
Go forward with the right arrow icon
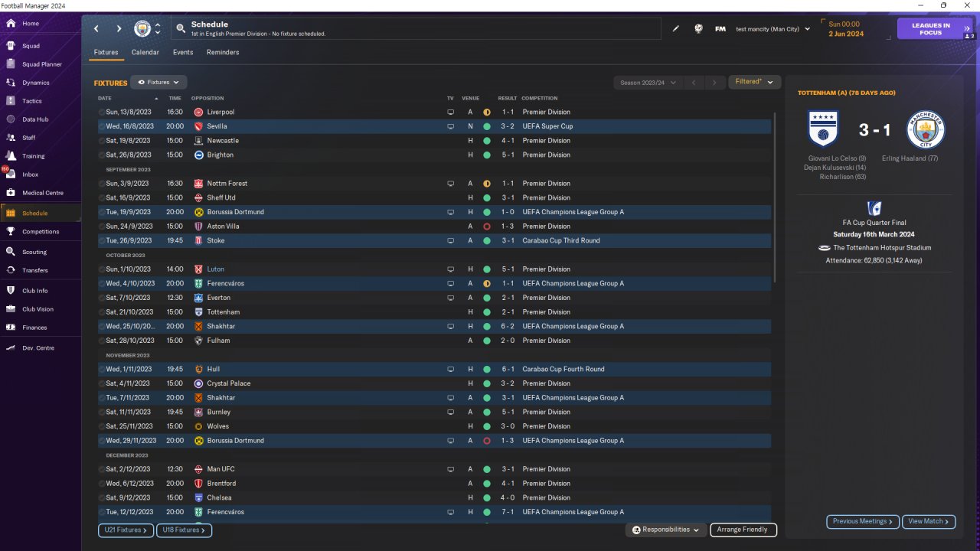coord(119,29)
